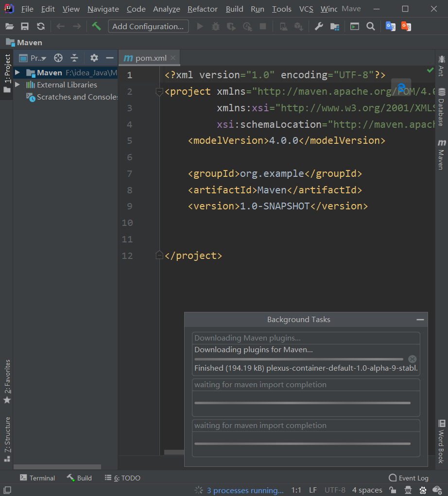Open the Build menu
The height and width of the screenshot is (496, 448).
234,9
